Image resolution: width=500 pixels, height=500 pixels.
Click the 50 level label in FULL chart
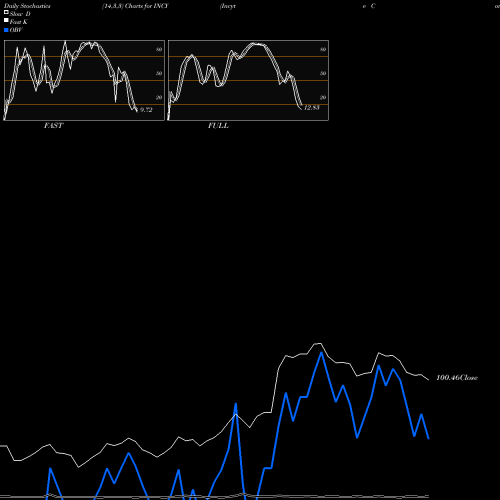[323, 73]
